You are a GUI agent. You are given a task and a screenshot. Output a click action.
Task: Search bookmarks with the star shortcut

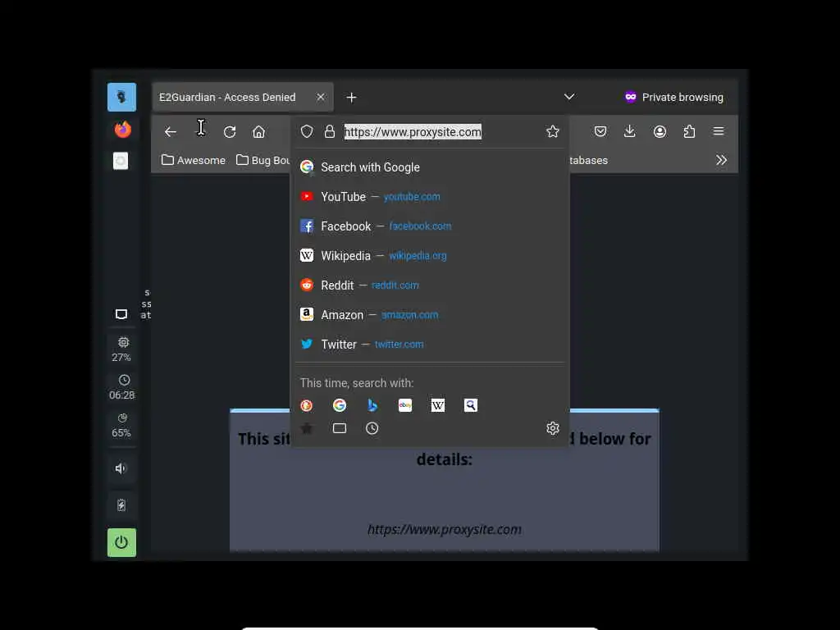[x=307, y=428]
